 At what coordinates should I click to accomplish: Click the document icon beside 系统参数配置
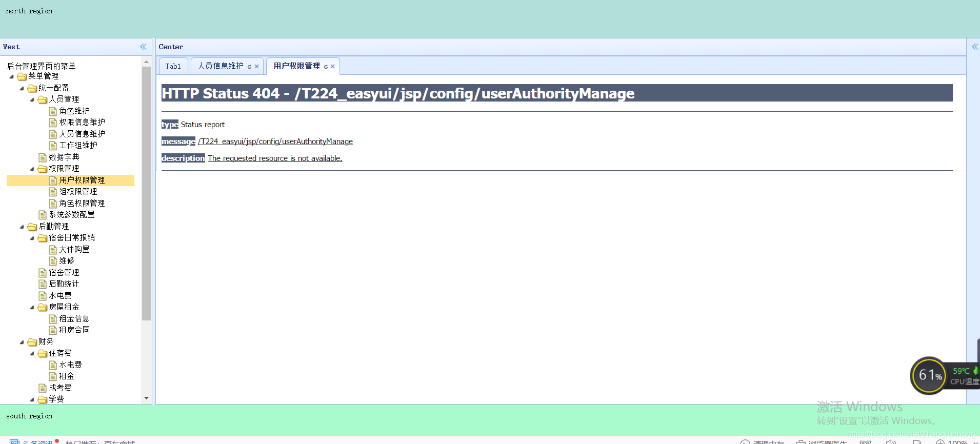pyautogui.click(x=43, y=215)
